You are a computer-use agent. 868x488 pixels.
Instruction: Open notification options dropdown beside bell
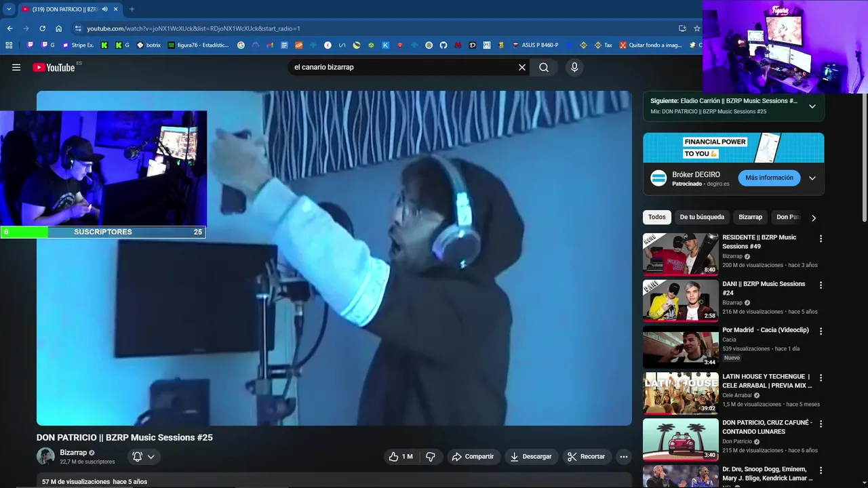tap(151, 457)
